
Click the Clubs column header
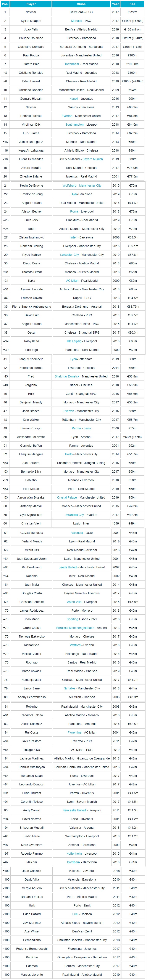(x=81, y=4)
